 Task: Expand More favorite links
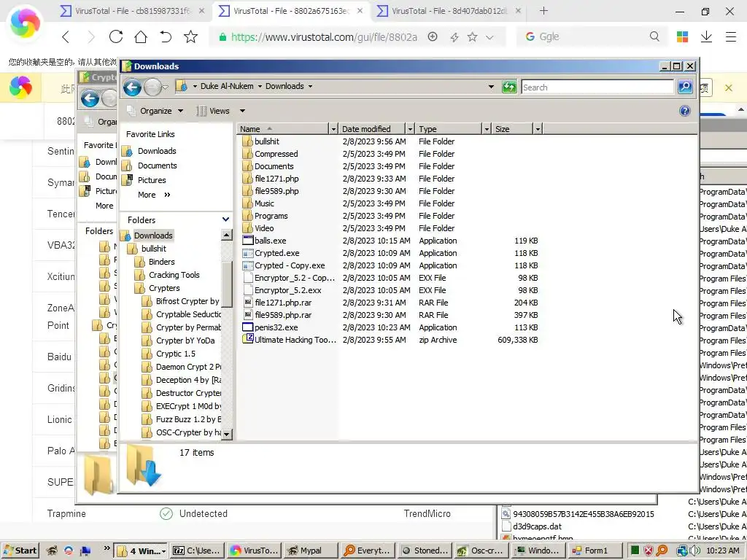tap(154, 195)
